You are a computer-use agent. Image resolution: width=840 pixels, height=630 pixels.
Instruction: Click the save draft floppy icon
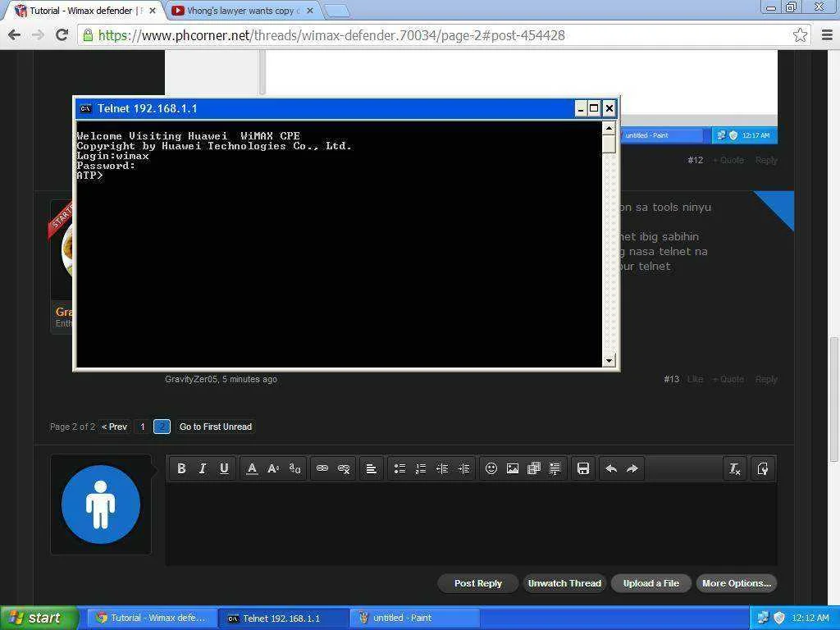pos(583,468)
